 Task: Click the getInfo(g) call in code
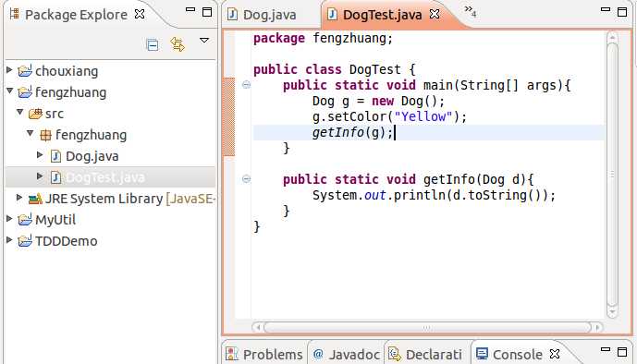pos(352,133)
